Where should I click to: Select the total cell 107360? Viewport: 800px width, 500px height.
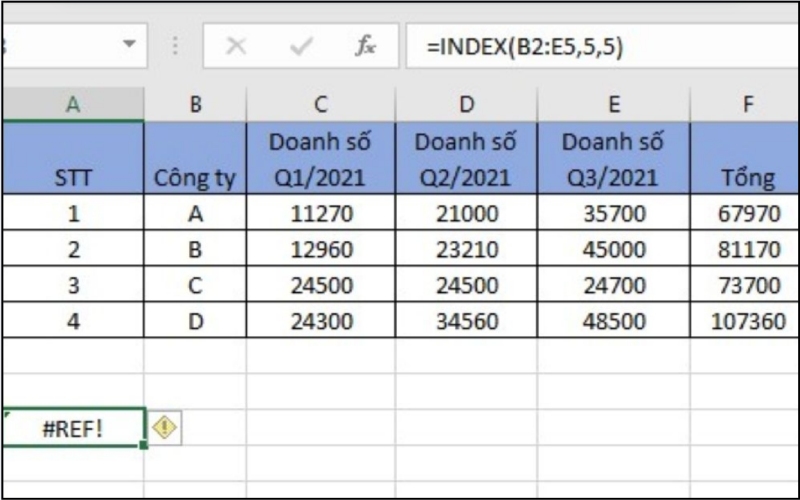coord(745,320)
